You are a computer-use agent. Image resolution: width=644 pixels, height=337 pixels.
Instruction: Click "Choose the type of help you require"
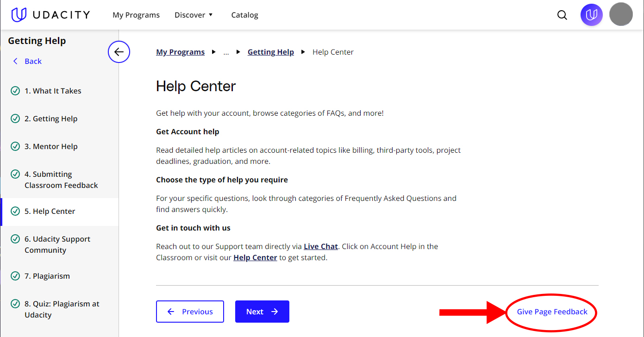222,180
